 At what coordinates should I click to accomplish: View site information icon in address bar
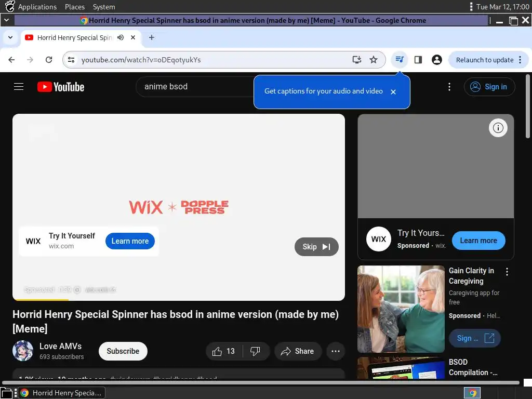click(x=71, y=60)
